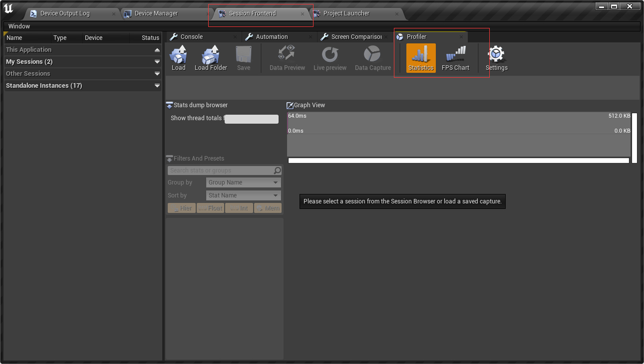This screenshot has width=644, height=364.
Task: Select the Statistics view button
Action: coord(421,58)
